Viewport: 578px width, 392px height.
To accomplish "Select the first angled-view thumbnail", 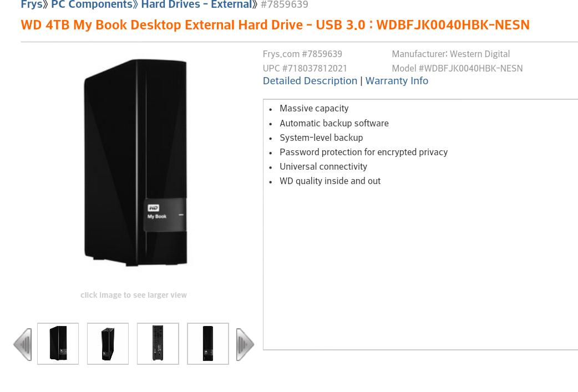I will pos(58,344).
